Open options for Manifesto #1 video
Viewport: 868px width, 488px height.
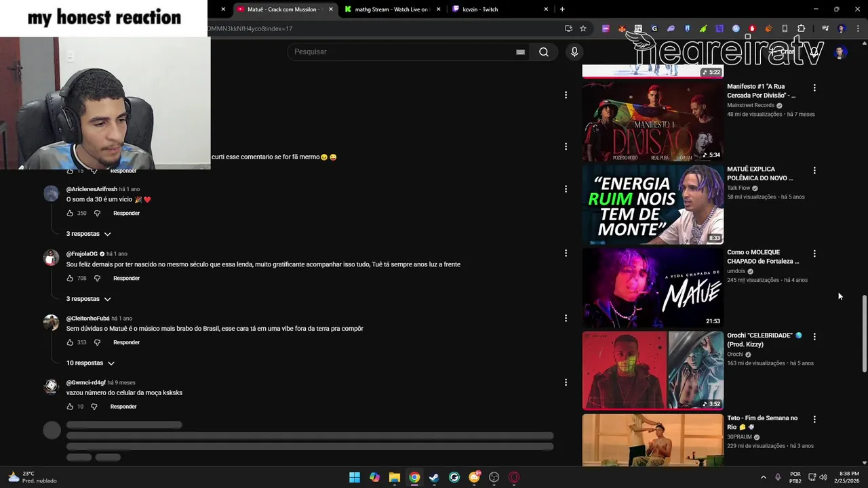pos(814,87)
